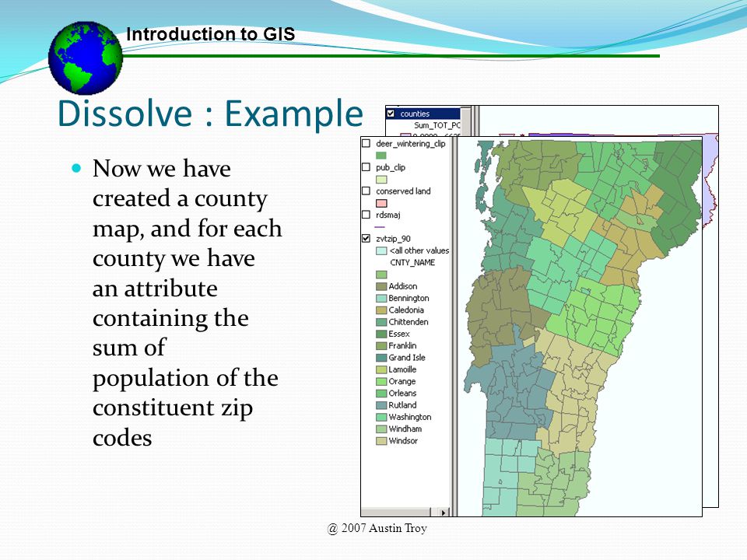Select the pub_clip layer name
Image resolution: width=747 pixels, height=560 pixels.
click(x=391, y=167)
